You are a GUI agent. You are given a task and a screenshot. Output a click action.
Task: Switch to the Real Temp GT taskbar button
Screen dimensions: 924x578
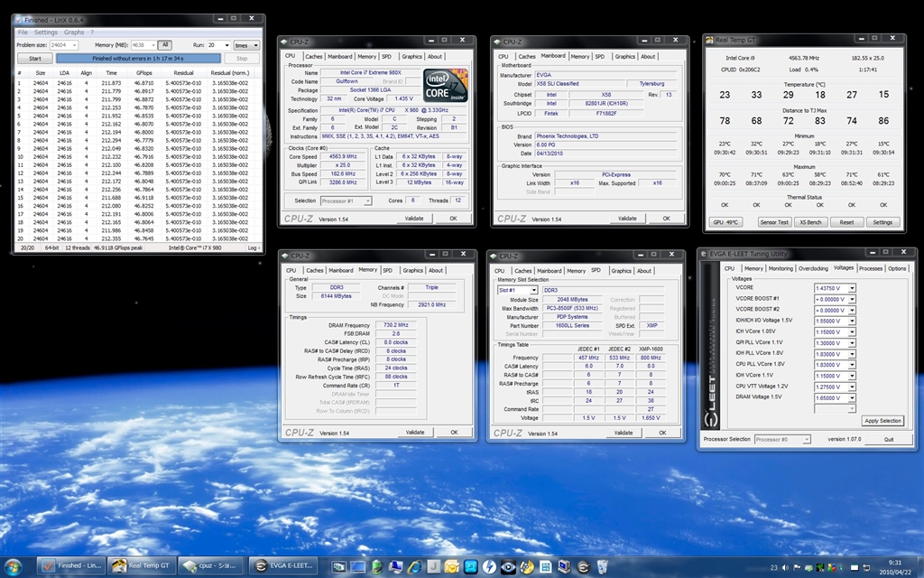pyautogui.click(x=141, y=565)
